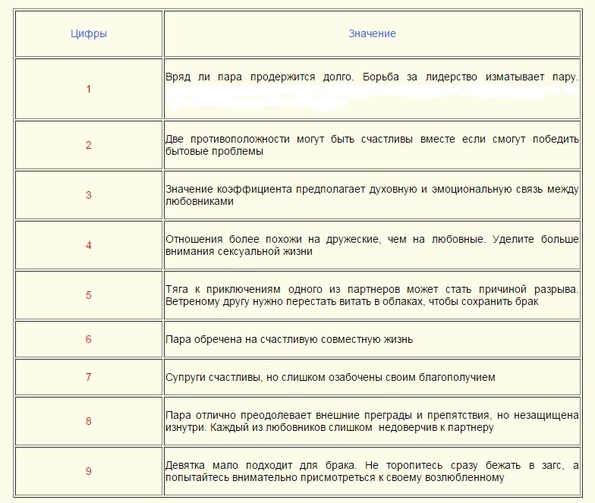595x503 pixels.
Task: Select the number 9 cell
Action: 88,472
